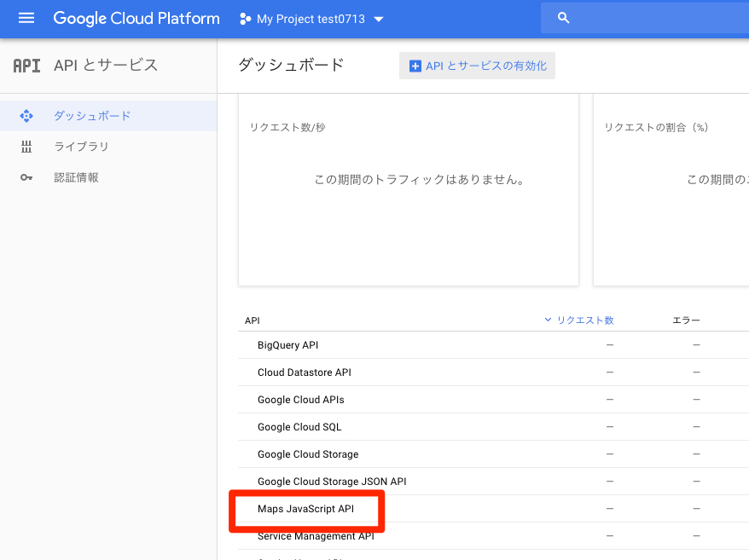Click the Google Cloud Platform logo

coord(136,18)
